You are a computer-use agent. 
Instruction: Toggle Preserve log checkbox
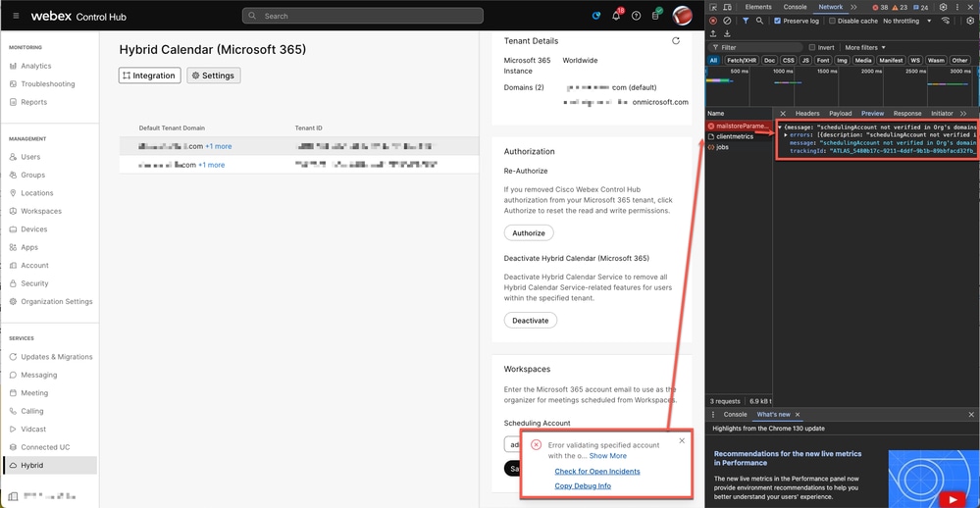pyautogui.click(x=778, y=21)
